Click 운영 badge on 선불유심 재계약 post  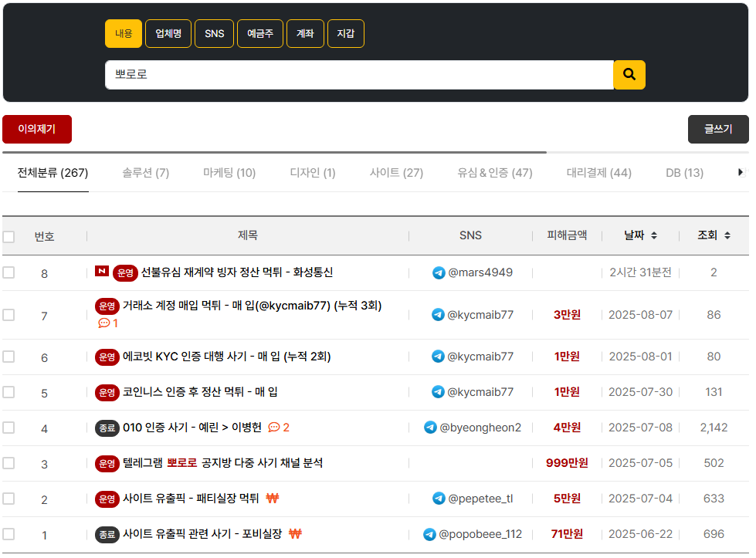[x=125, y=272]
